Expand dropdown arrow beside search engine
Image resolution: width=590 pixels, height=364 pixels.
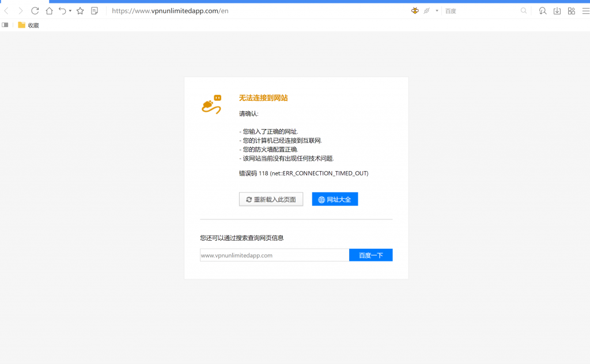click(437, 11)
